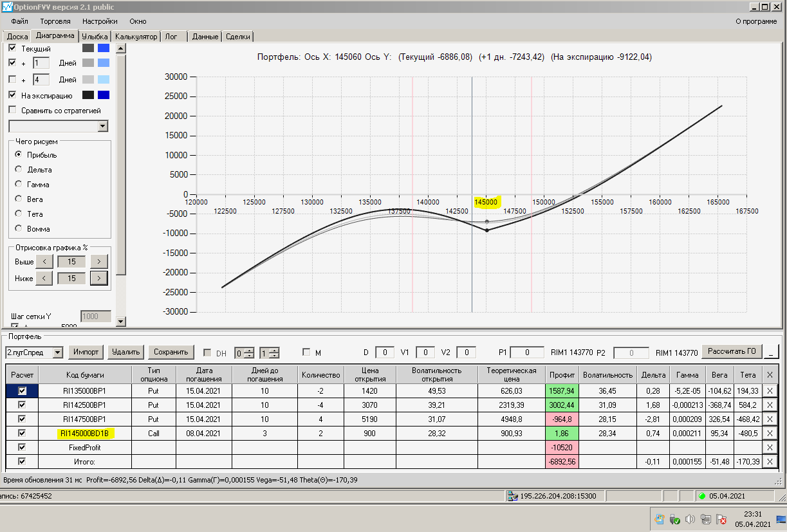Increase the Выше percentage with right arrow

pos(98,262)
